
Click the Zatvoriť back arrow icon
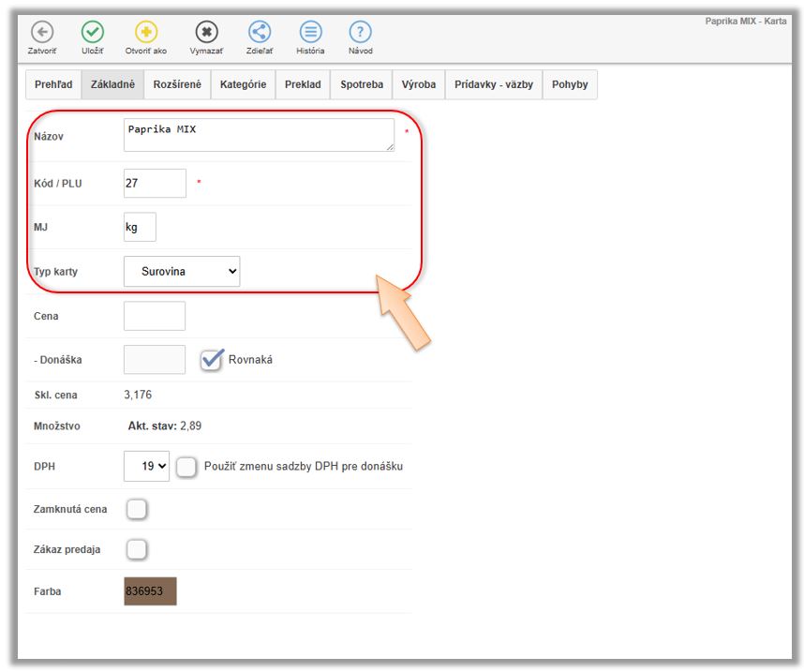[x=42, y=32]
